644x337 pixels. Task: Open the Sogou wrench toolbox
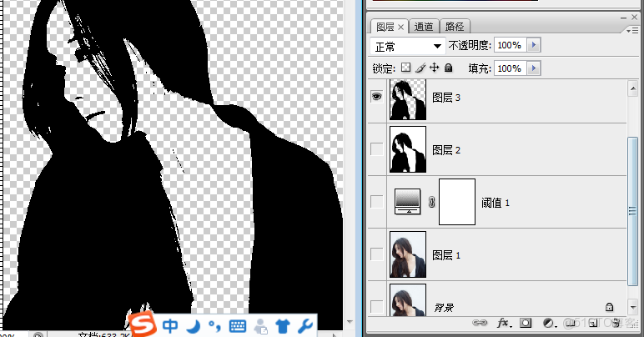point(305,326)
